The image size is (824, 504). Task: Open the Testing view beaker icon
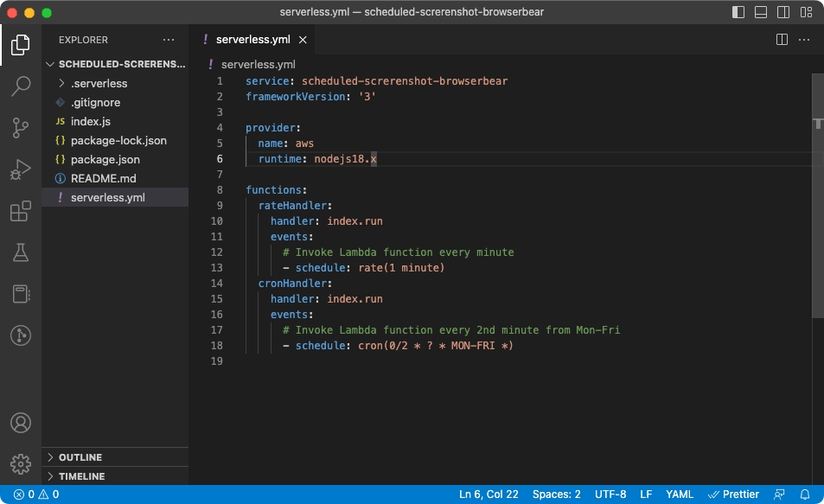click(x=20, y=252)
